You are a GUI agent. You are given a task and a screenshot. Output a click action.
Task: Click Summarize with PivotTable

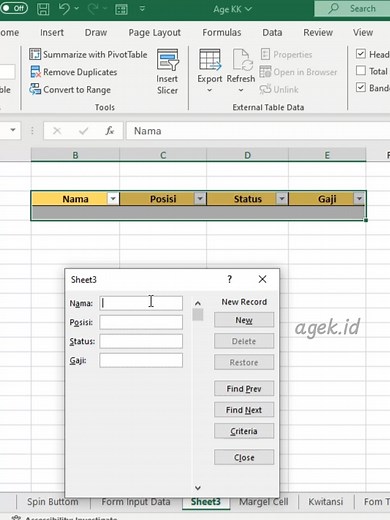88,54
